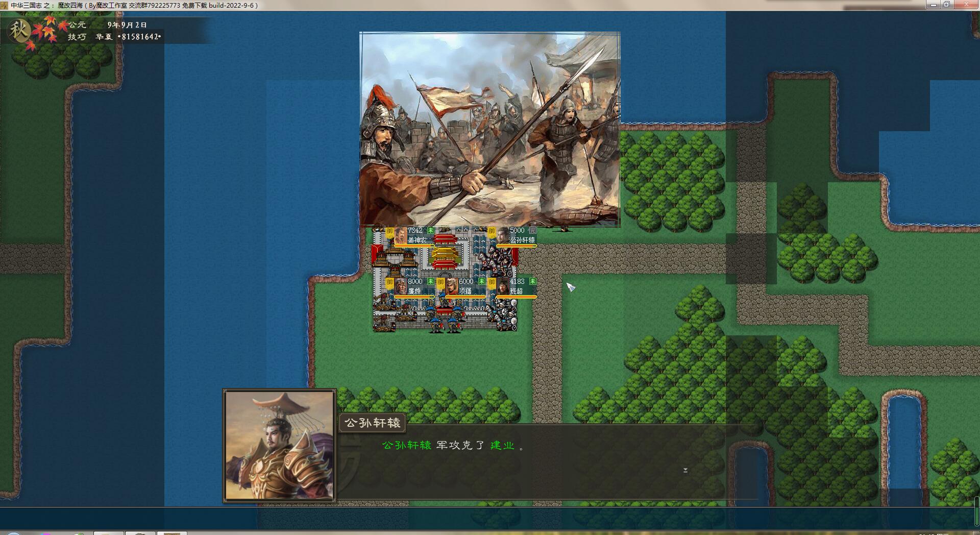
Task: Click troop count 4183
Action: click(x=517, y=281)
